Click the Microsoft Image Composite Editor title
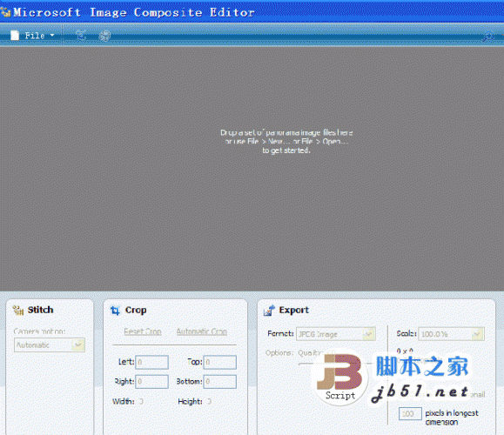The height and width of the screenshot is (435, 504). 134,12
